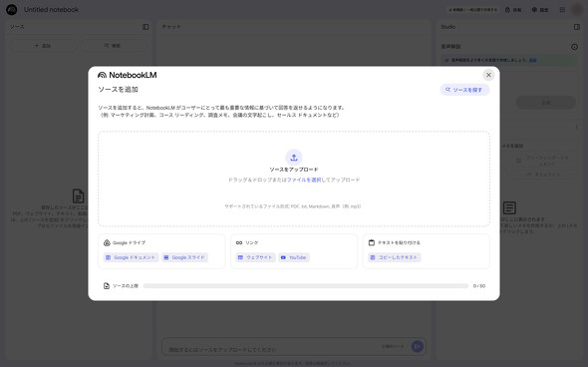The width and height of the screenshot is (588, 367).
Task: Collapse the ソース panel with its toggle icon
Action: [146, 27]
